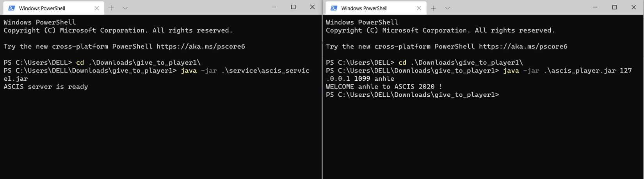Maximize the window running ascis_service1.jar
This screenshot has height=179, width=644.
tap(293, 7)
